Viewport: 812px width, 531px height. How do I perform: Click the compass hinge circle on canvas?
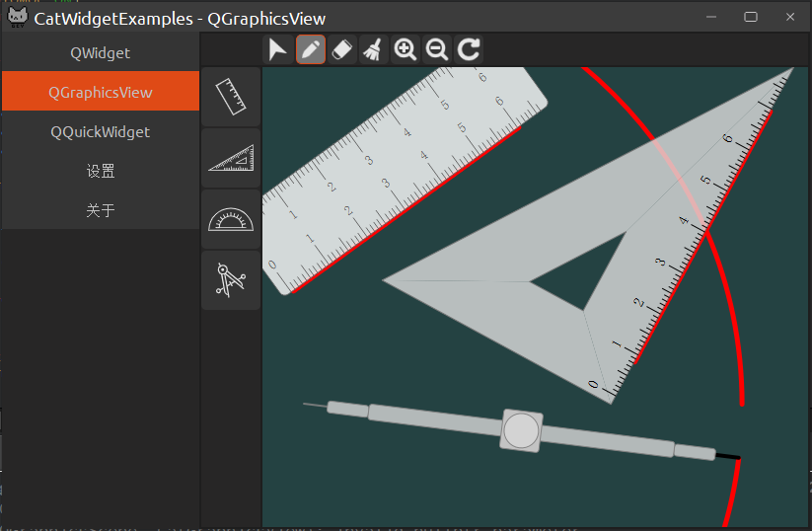click(522, 430)
